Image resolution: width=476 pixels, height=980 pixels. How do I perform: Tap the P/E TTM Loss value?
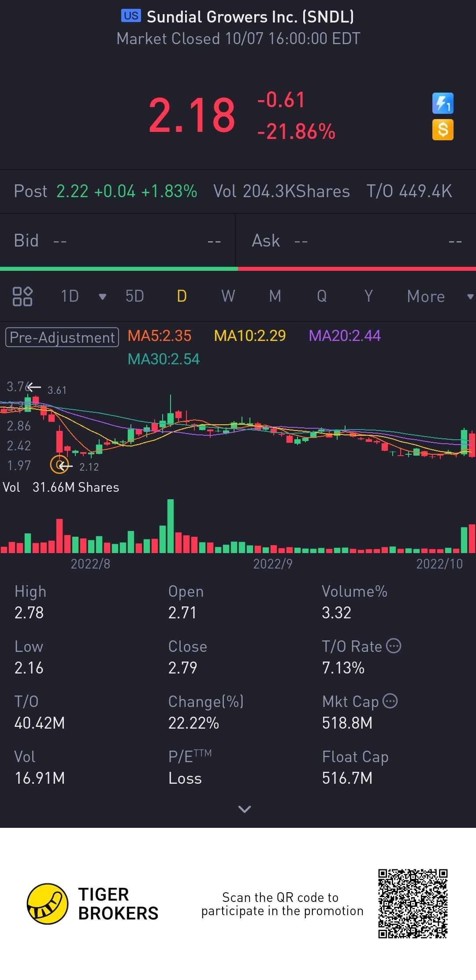click(185, 778)
